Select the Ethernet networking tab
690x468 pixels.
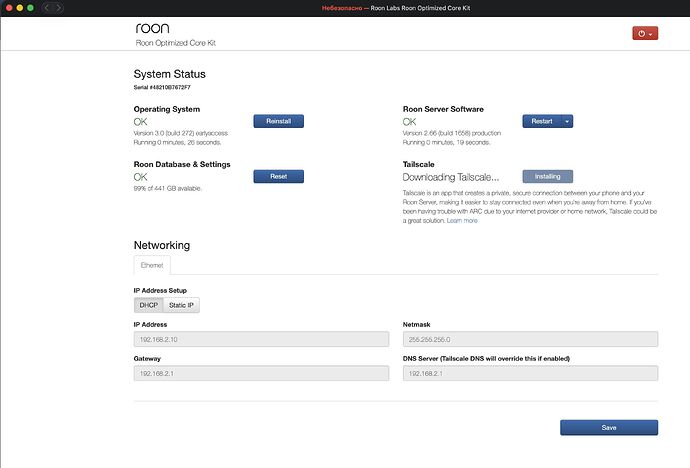pos(152,265)
